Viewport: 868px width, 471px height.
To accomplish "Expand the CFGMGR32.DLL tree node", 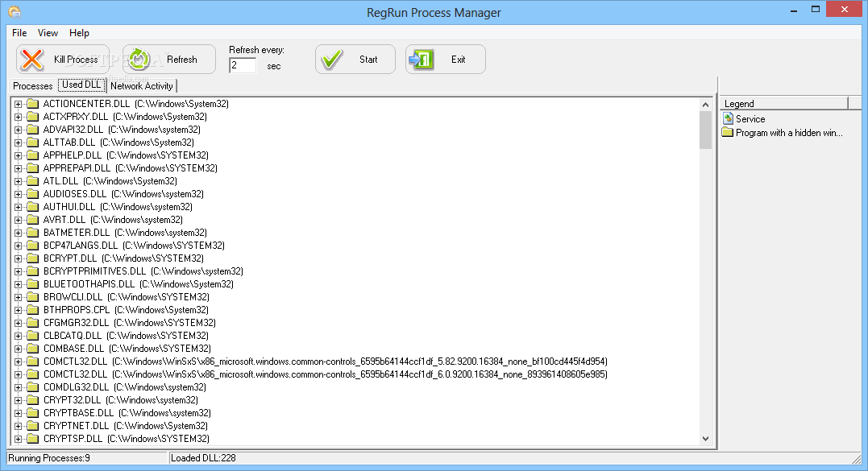I will tap(19, 323).
